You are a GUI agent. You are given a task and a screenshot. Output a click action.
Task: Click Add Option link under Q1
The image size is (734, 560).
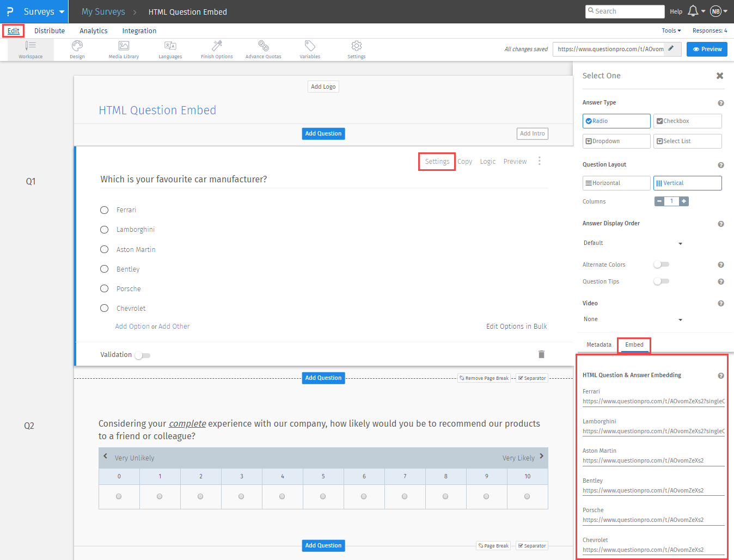pos(132,327)
